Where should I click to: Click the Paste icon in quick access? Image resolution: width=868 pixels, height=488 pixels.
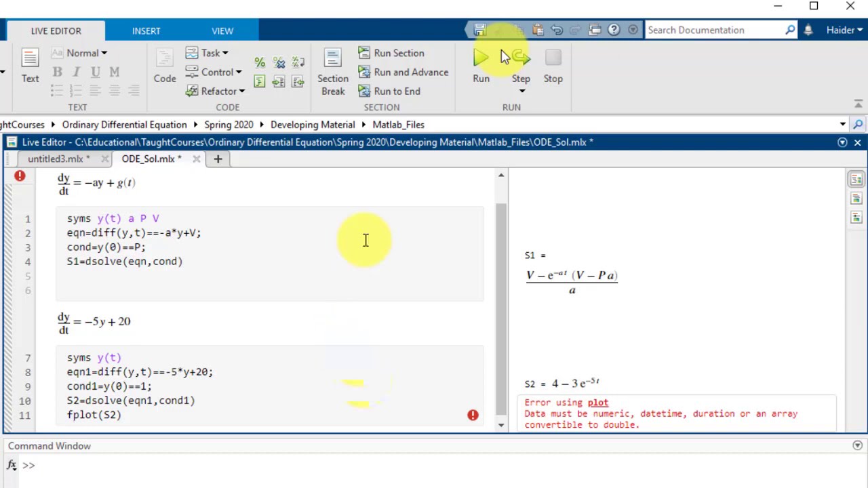click(x=538, y=30)
